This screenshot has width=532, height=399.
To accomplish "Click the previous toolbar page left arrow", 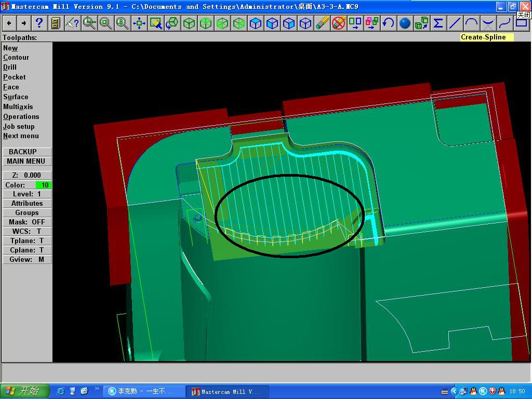I will point(9,23).
